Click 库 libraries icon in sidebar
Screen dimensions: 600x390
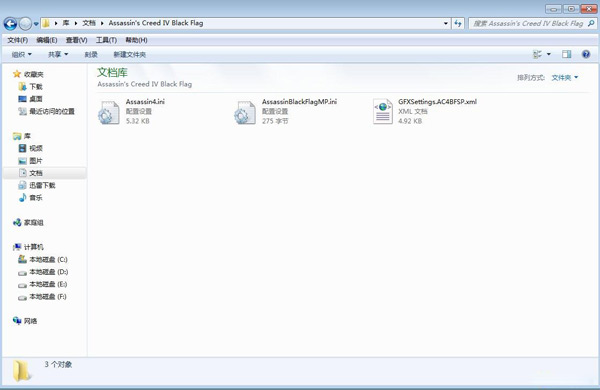pos(17,136)
